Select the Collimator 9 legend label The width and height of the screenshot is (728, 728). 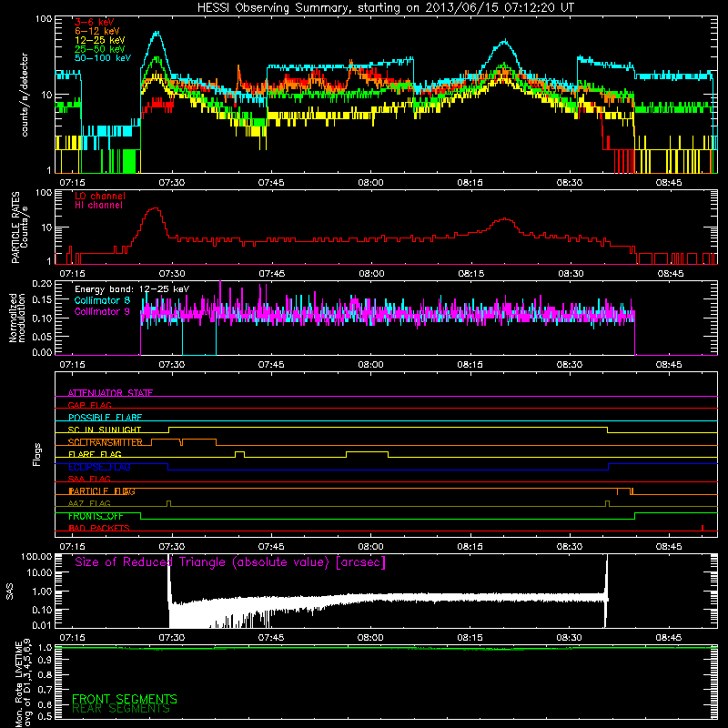pos(102,311)
